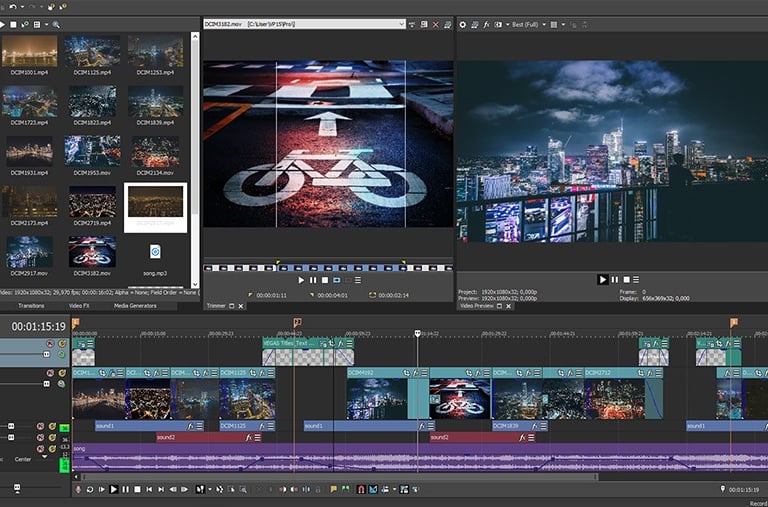Image resolution: width=768 pixels, height=507 pixels.
Task: Pause playback in Trimmer
Action: (313, 280)
